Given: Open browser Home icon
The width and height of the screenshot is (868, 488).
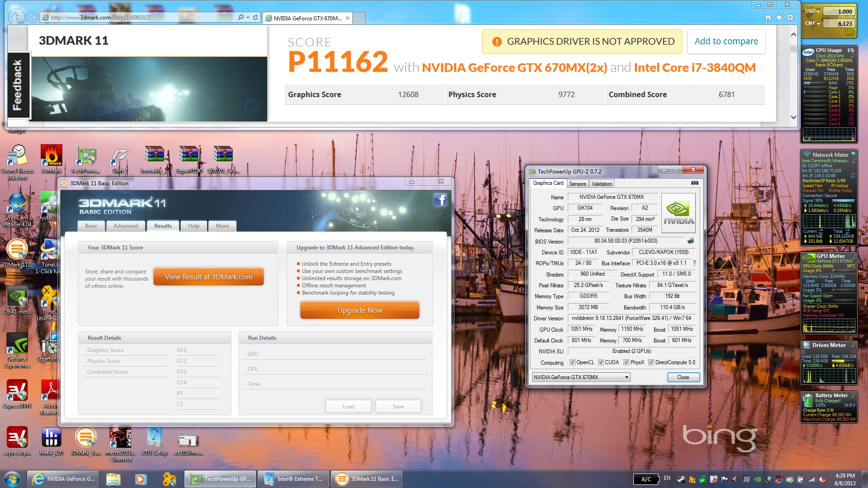Looking at the screenshot, I should [768, 18].
